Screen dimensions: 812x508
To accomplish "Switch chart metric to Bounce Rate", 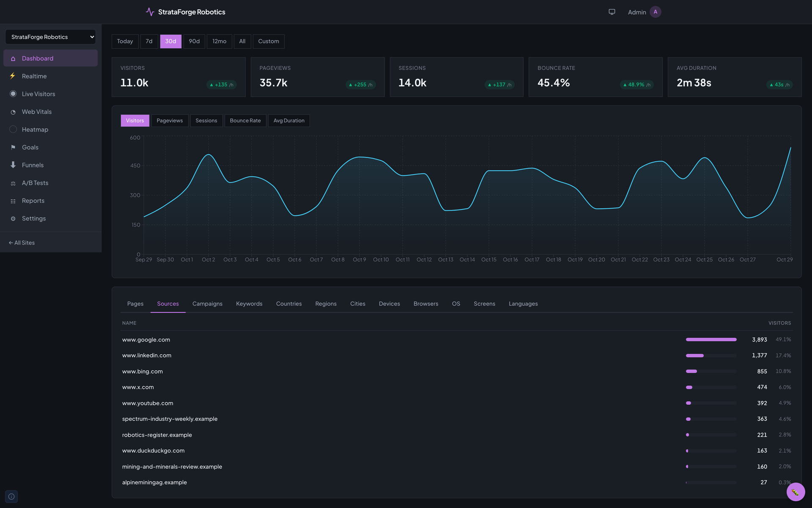I will (245, 121).
